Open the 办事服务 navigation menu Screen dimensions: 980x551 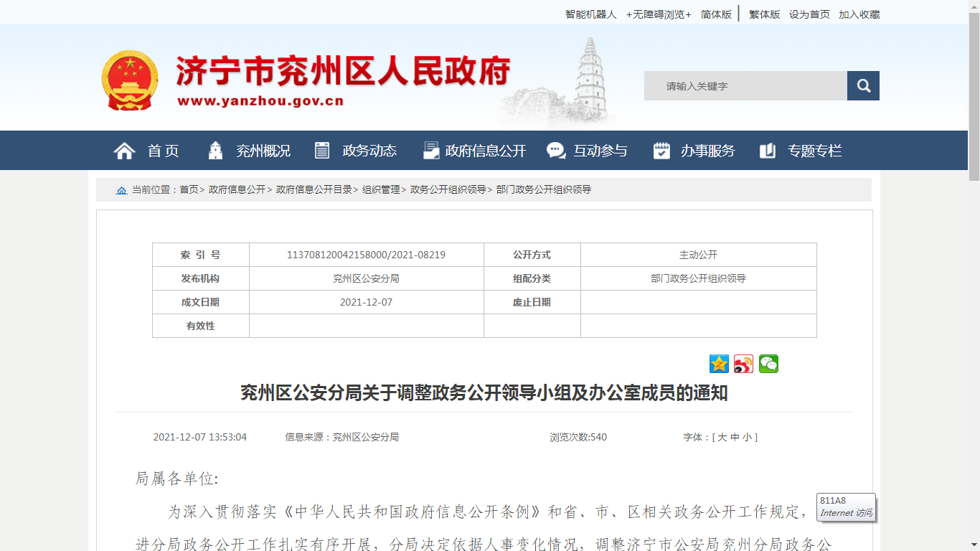click(707, 151)
